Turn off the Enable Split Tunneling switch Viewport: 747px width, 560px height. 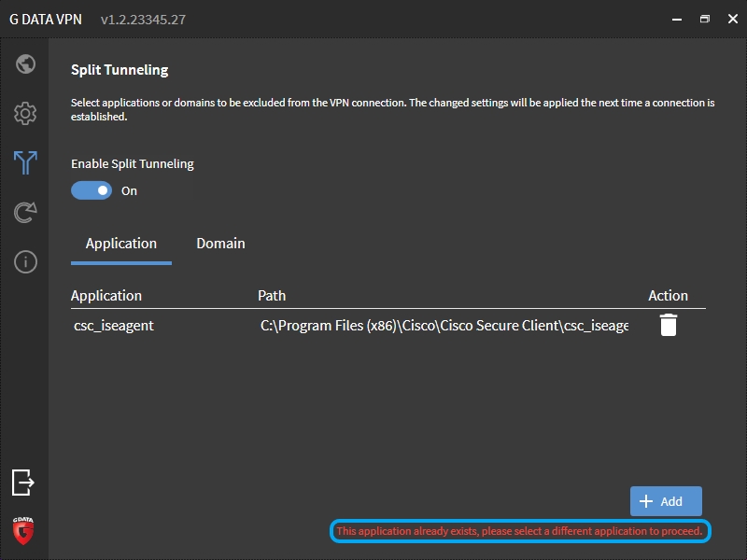click(92, 190)
